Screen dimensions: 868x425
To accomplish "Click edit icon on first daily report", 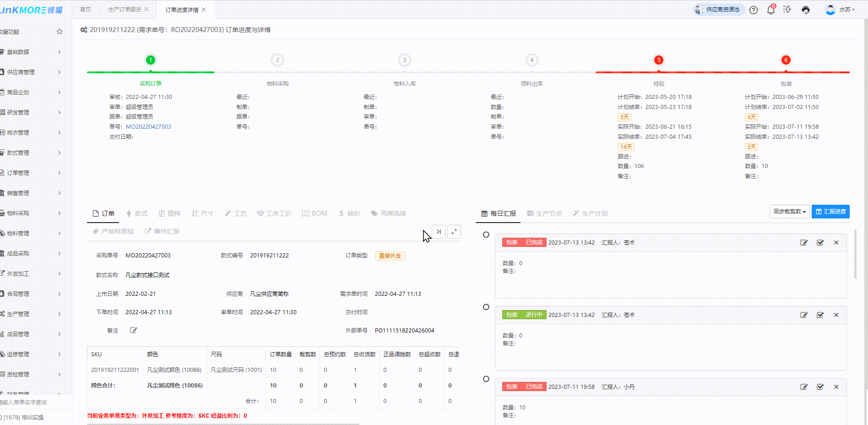I will 803,243.
